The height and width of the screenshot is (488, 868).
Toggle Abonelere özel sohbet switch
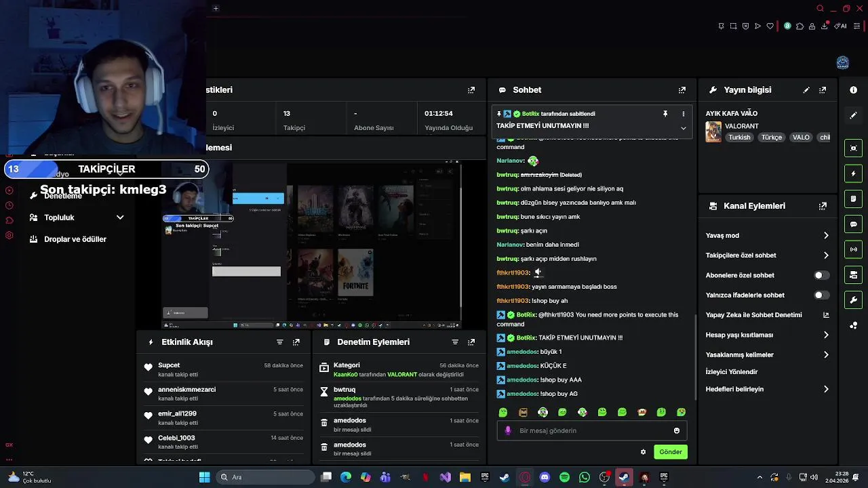[x=821, y=275]
